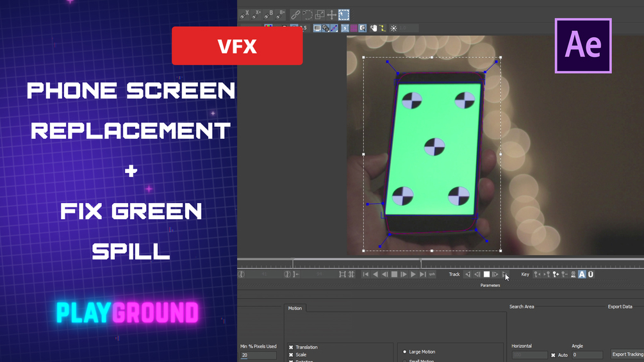Screen dimensions: 644x362
Task: Click the highlighted Pick selection tool
Action: click(343, 15)
